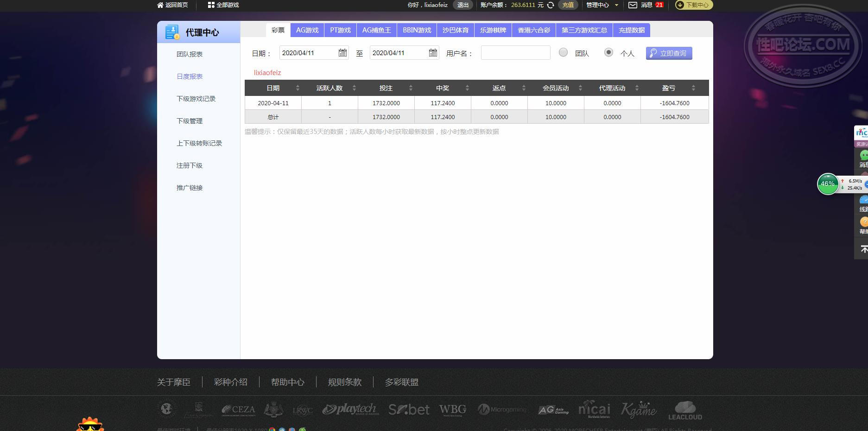Open the 关于摩臣 footer link
Image resolution: width=868 pixels, height=431 pixels.
click(x=174, y=382)
